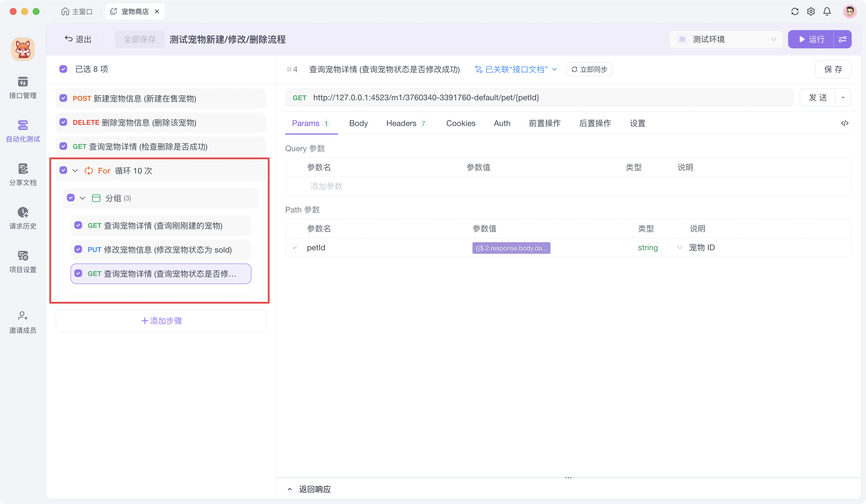Collapse the 分组 group
This screenshot has height=504, width=866.
[82, 198]
